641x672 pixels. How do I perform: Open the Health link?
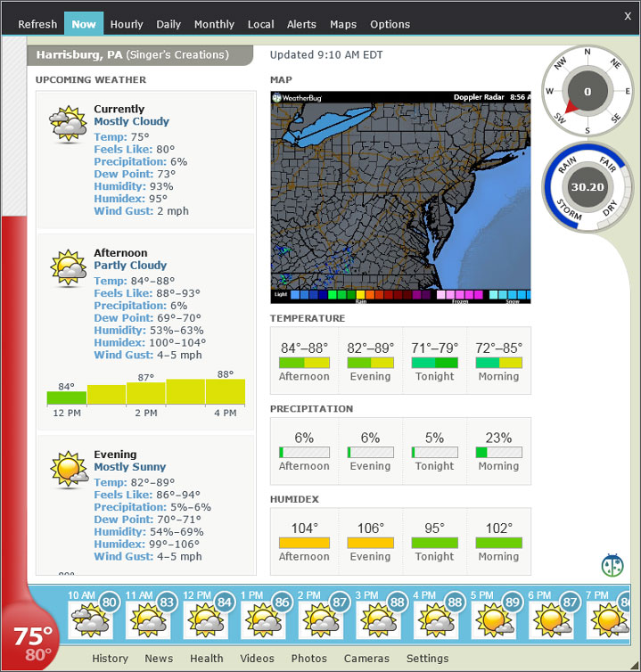click(207, 659)
